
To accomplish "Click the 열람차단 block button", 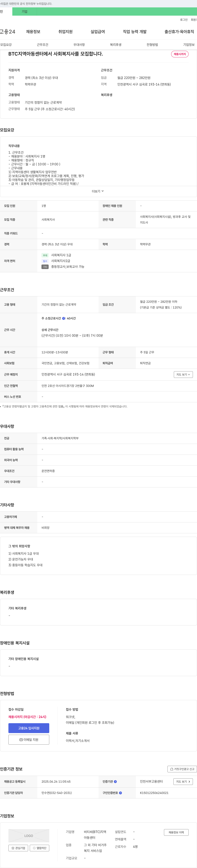I will (40, 848).
